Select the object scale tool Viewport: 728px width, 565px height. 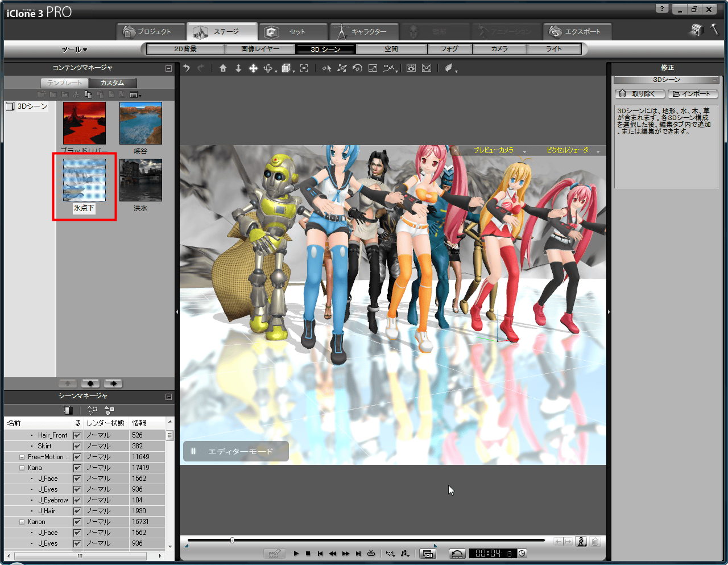pyautogui.click(x=373, y=68)
